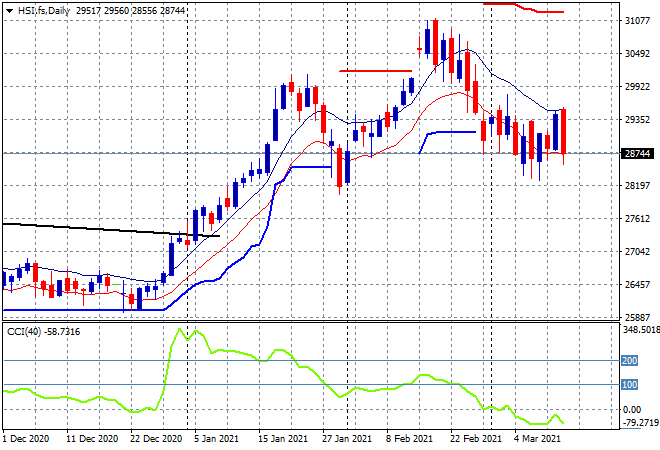Click the 100 level label in CCI pane

coord(629,385)
